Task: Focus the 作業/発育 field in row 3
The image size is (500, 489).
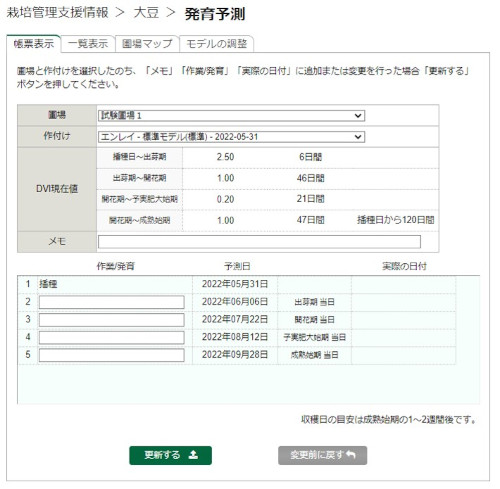Action: coord(112,320)
